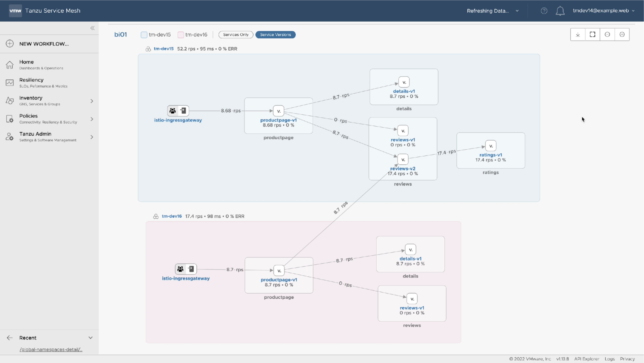
Task: Click the ratings service group box
Action: point(491,150)
